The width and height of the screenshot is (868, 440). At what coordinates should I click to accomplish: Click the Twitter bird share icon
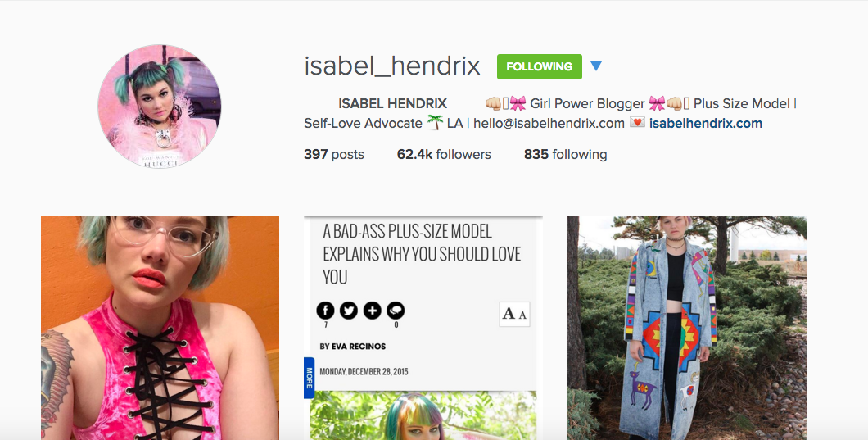click(348, 311)
